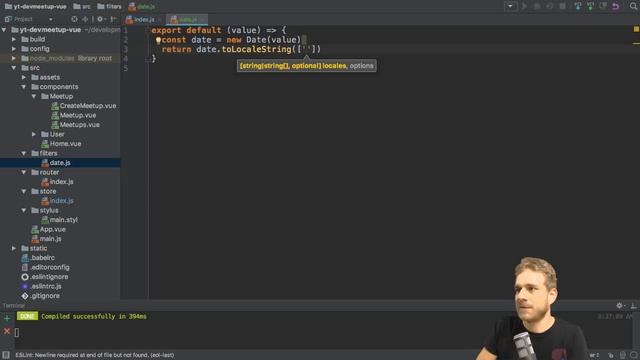Select CreateMeetup.vue in project tree
Viewport: 640px width, 360px height.
tap(84, 106)
